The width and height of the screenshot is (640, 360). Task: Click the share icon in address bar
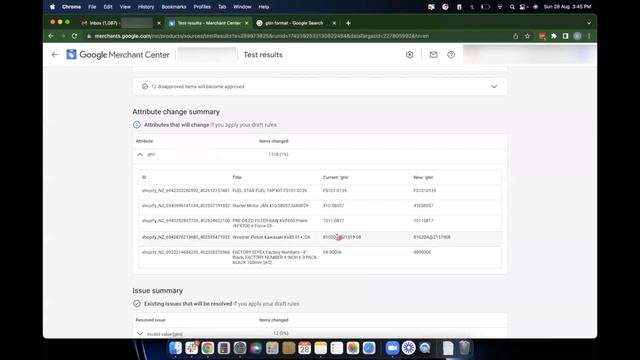(516, 36)
